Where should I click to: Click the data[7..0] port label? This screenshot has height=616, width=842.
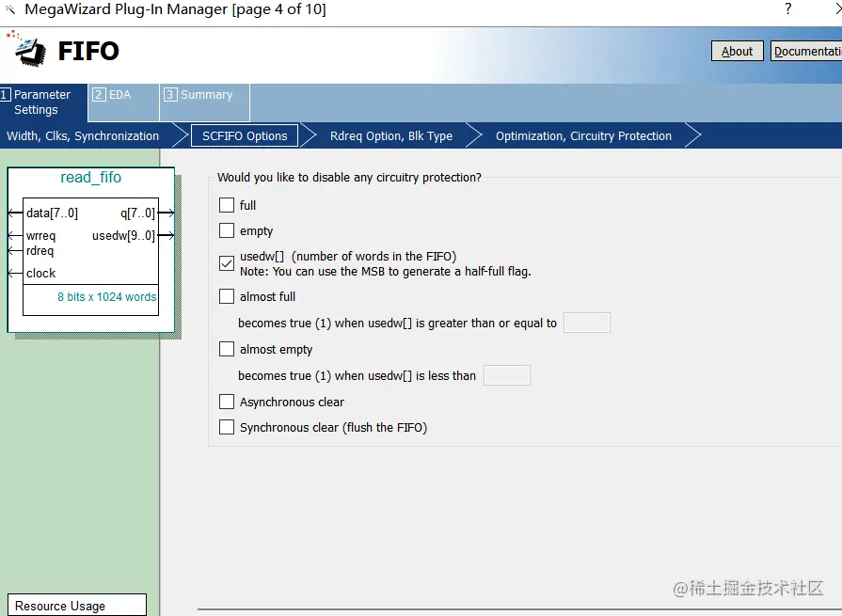pyautogui.click(x=52, y=213)
